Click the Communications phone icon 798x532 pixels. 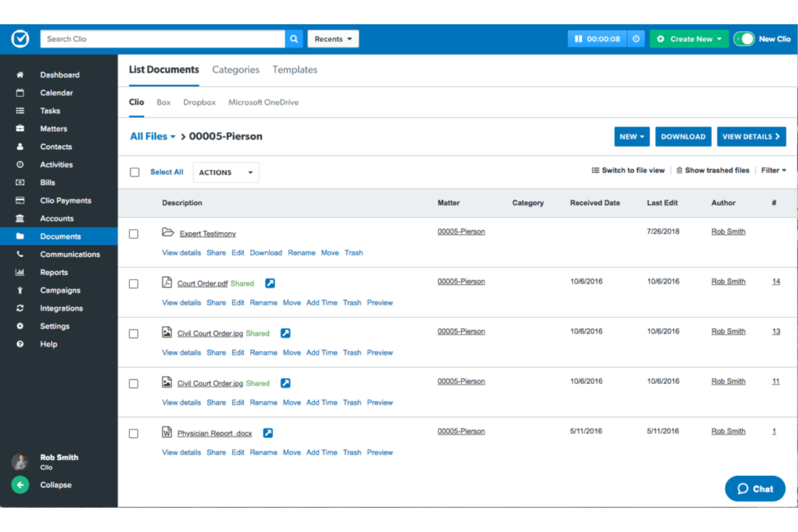[x=20, y=254]
